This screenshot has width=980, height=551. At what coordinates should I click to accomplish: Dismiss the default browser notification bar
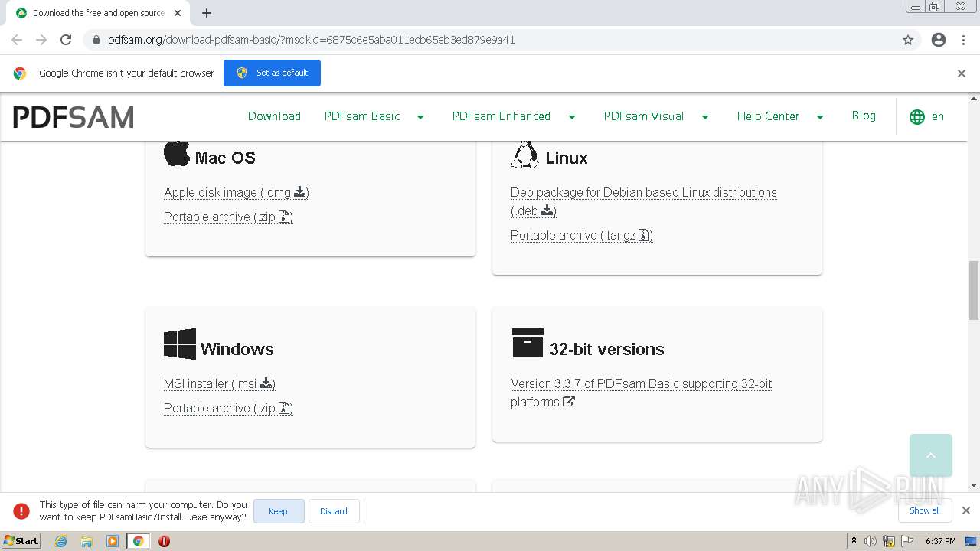coord(962,73)
